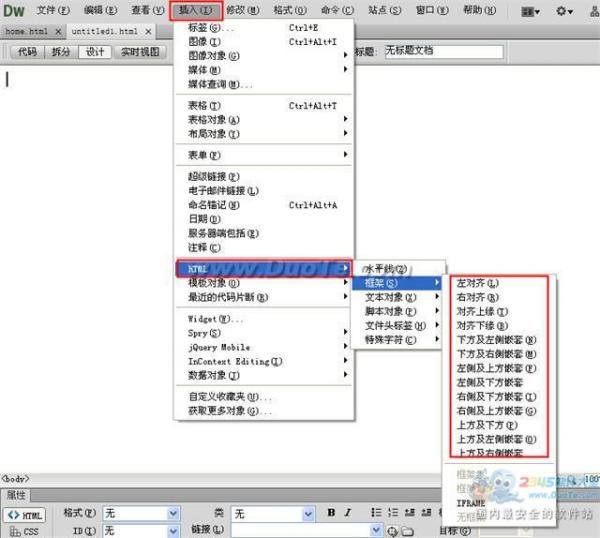Select the highlighted HTML menu item
The height and width of the screenshot is (538, 600).
(264, 268)
